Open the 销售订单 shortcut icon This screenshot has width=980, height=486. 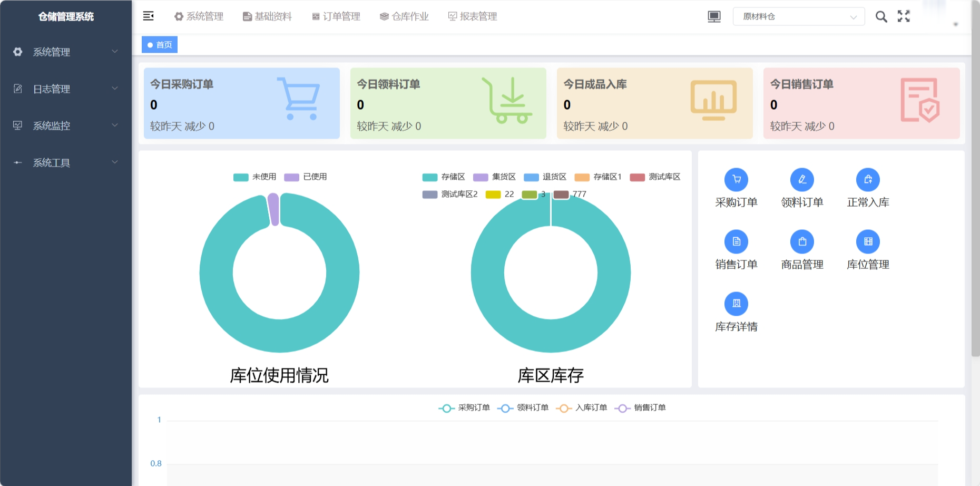736,242
